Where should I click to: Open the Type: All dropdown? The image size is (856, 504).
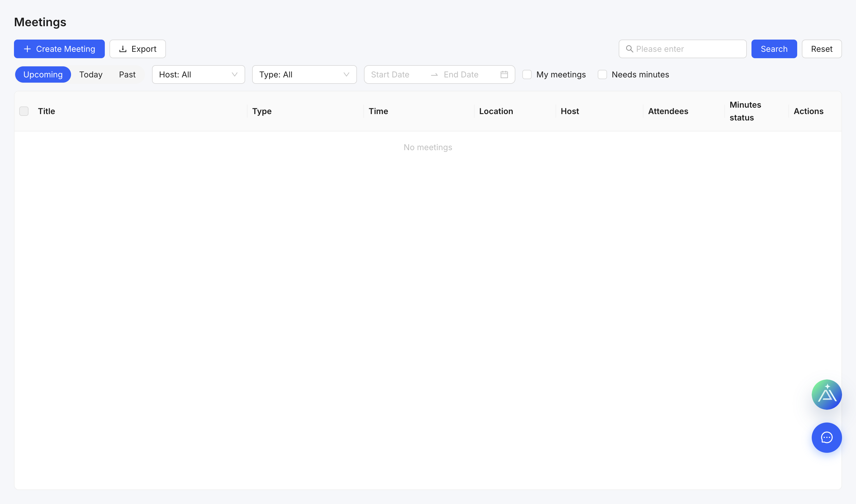[x=304, y=74]
